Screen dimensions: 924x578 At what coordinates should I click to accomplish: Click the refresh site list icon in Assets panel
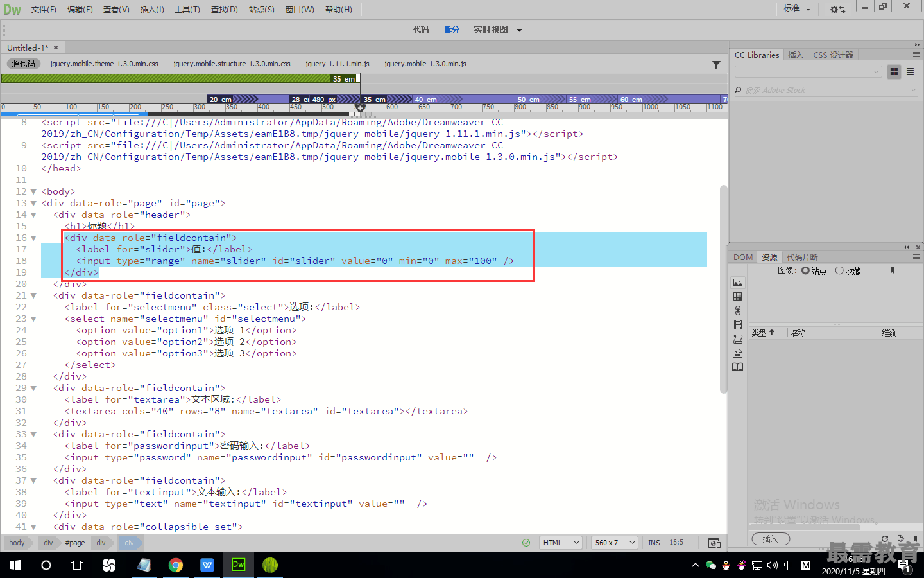coord(885,538)
